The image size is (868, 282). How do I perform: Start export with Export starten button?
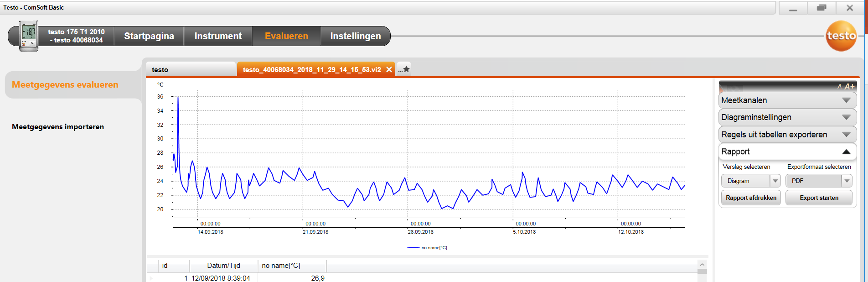(x=819, y=198)
